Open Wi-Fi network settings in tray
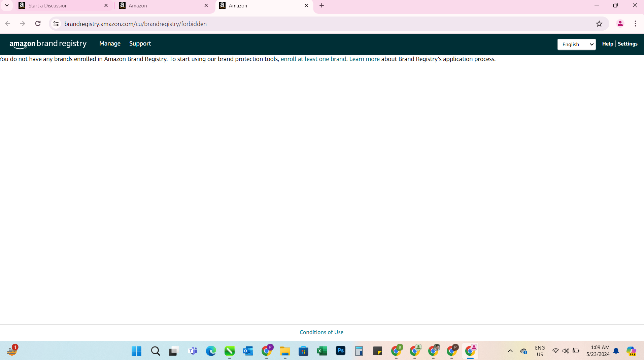This screenshot has height=360, width=644. click(x=556, y=351)
